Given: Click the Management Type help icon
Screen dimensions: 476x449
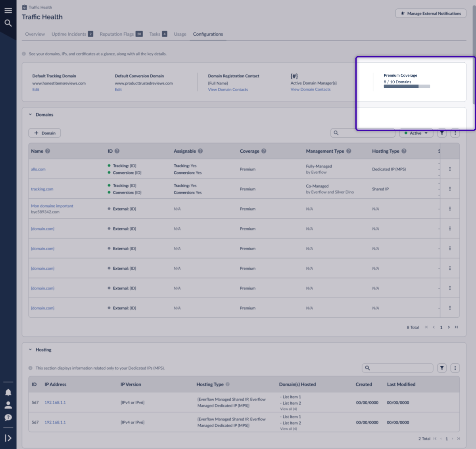Looking at the screenshot, I should (x=349, y=151).
